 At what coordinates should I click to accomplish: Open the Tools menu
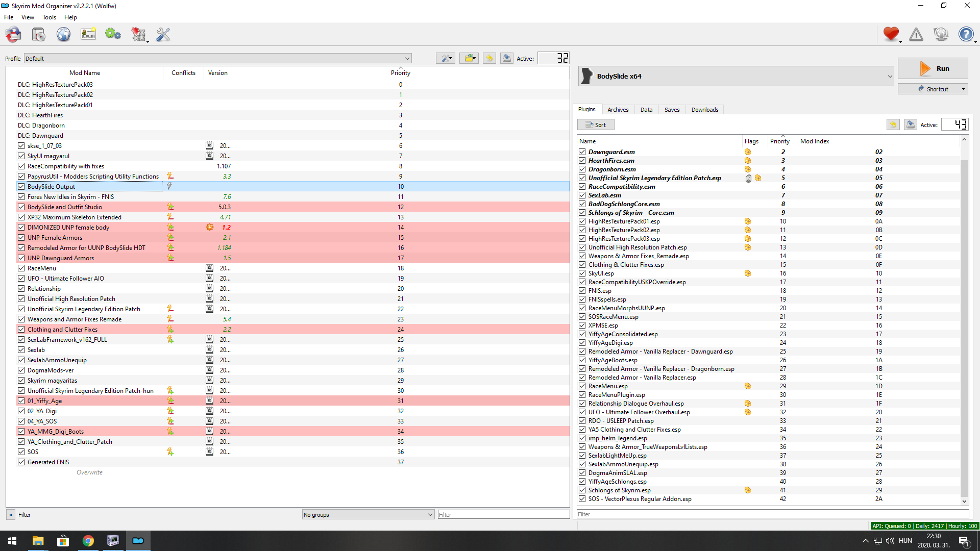pyautogui.click(x=50, y=17)
